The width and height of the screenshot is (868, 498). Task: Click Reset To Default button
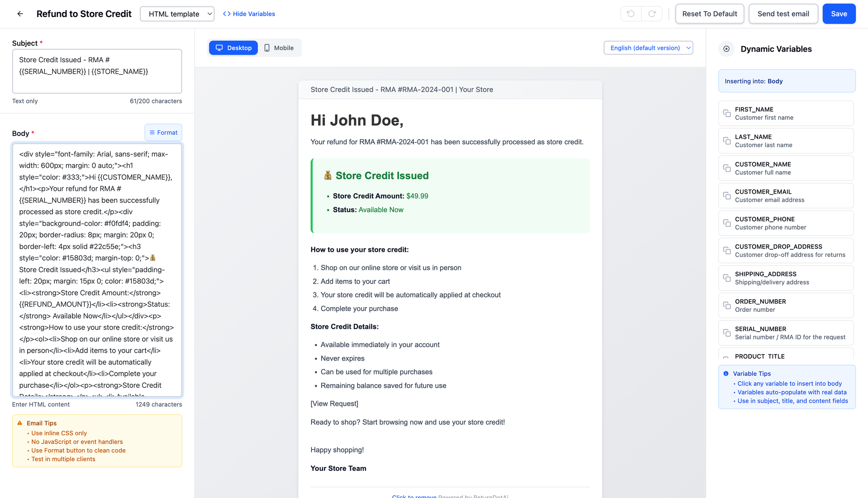[710, 14]
